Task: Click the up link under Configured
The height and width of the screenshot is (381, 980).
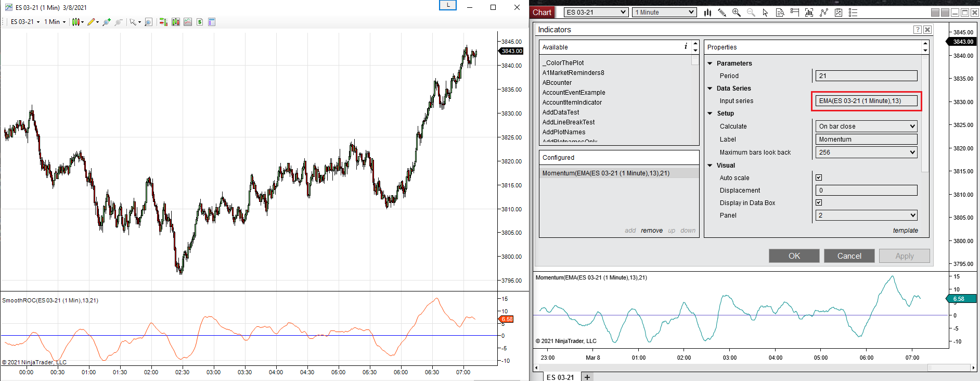Action: pyautogui.click(x=672, y=231)
